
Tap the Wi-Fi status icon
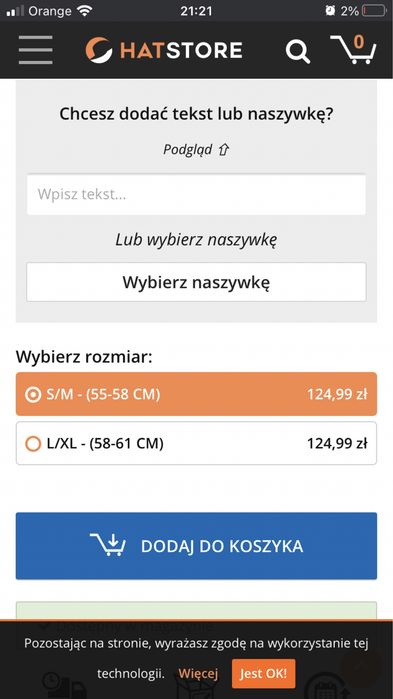coord(84,11)
